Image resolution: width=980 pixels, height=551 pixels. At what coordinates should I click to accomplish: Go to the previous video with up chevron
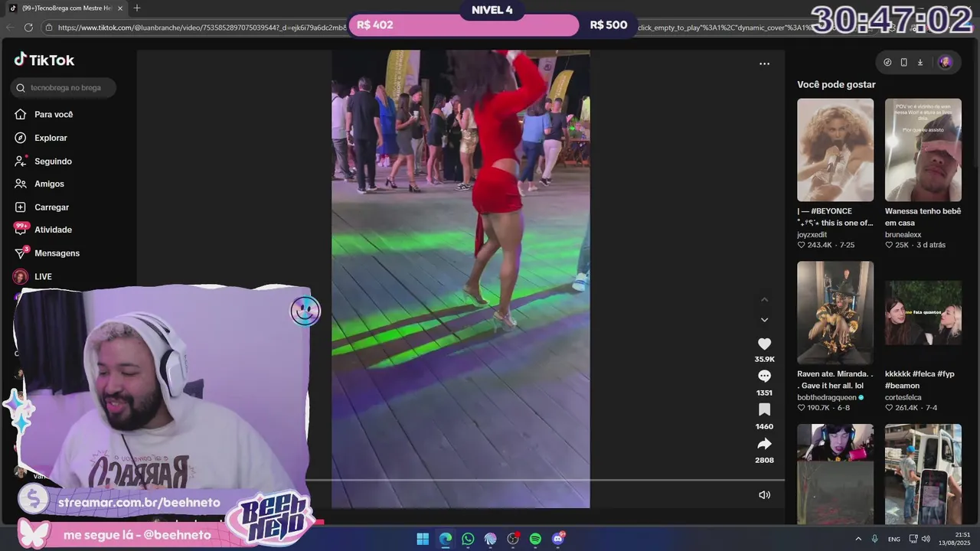tap(764, 300)
